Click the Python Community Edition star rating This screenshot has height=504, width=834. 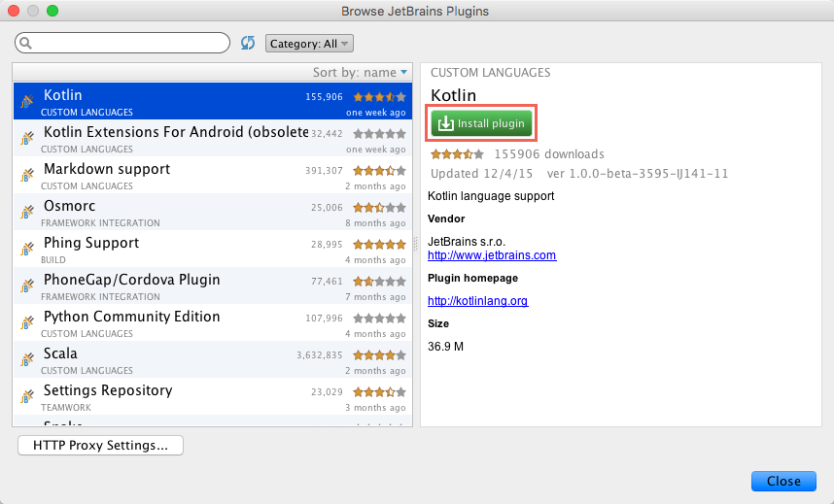[379, 318]
